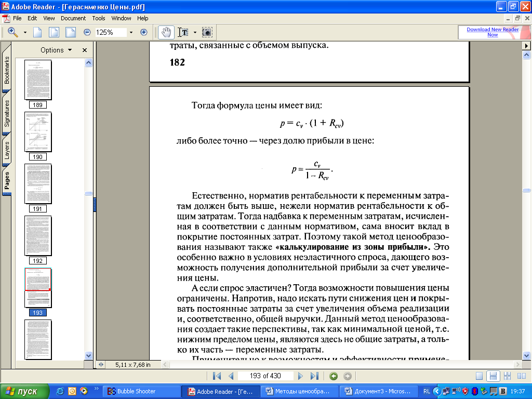The height and width of the screenshot is (399, 532).
Task: Close the Pages navigation panel
Action: tap(85, 50)
